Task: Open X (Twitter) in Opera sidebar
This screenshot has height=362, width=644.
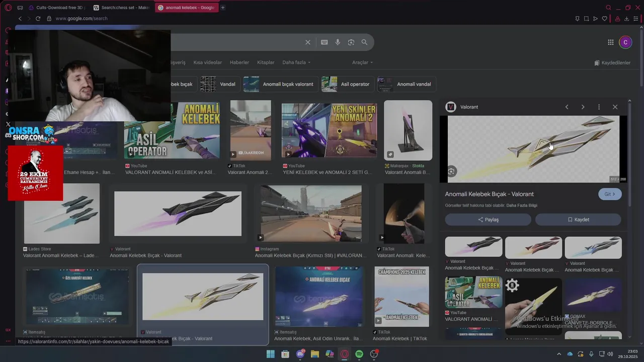Action: click(x=8, y=124)
